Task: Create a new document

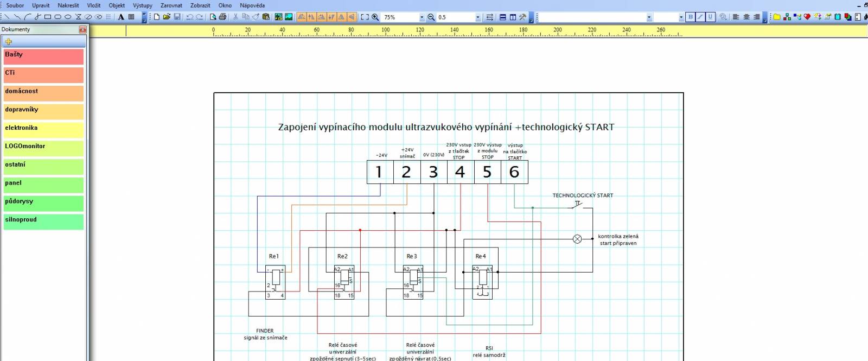Action: point(157,17)
